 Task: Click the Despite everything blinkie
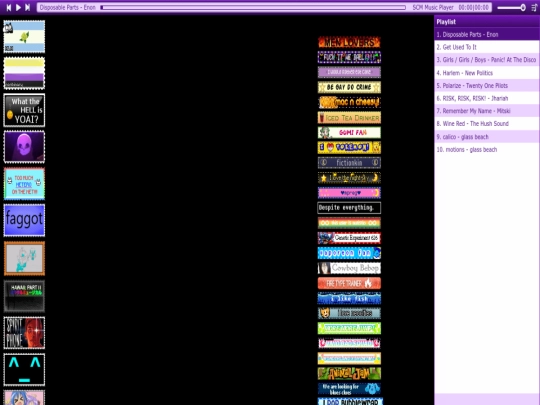coord(349,208)
